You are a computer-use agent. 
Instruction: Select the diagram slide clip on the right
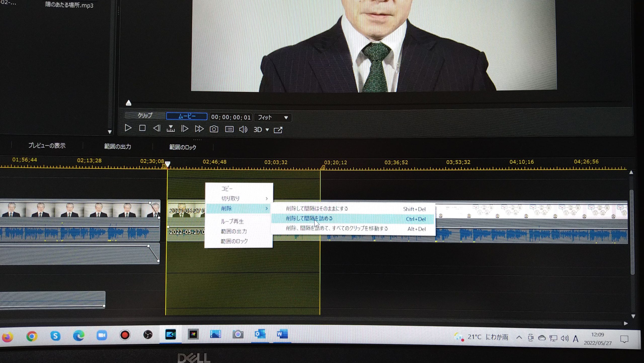click(531, 211)
